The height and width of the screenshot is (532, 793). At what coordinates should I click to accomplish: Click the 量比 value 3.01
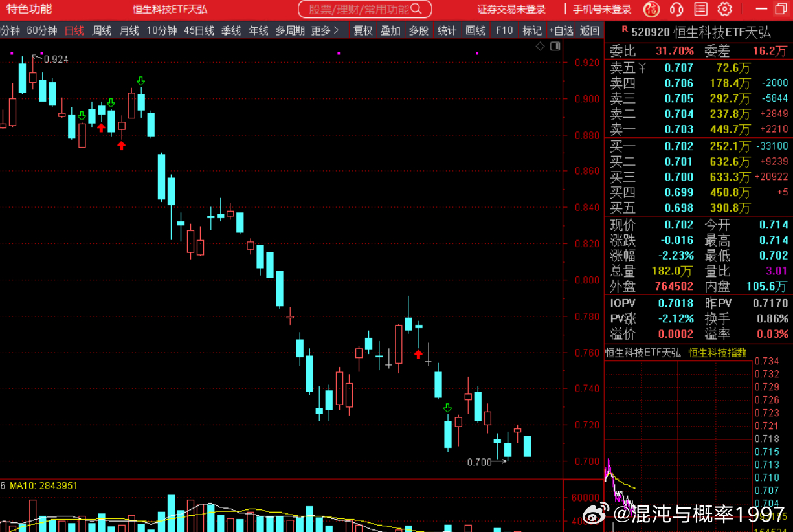click(777, 271)
